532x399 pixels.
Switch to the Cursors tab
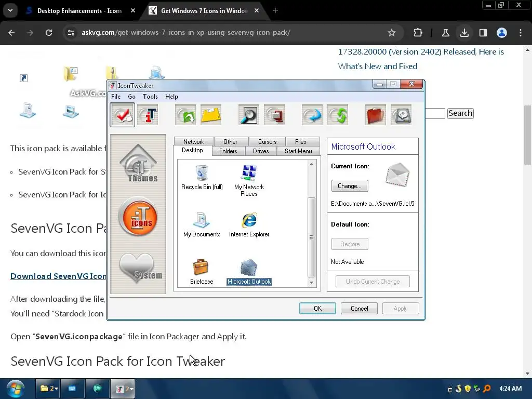(268, 141)
